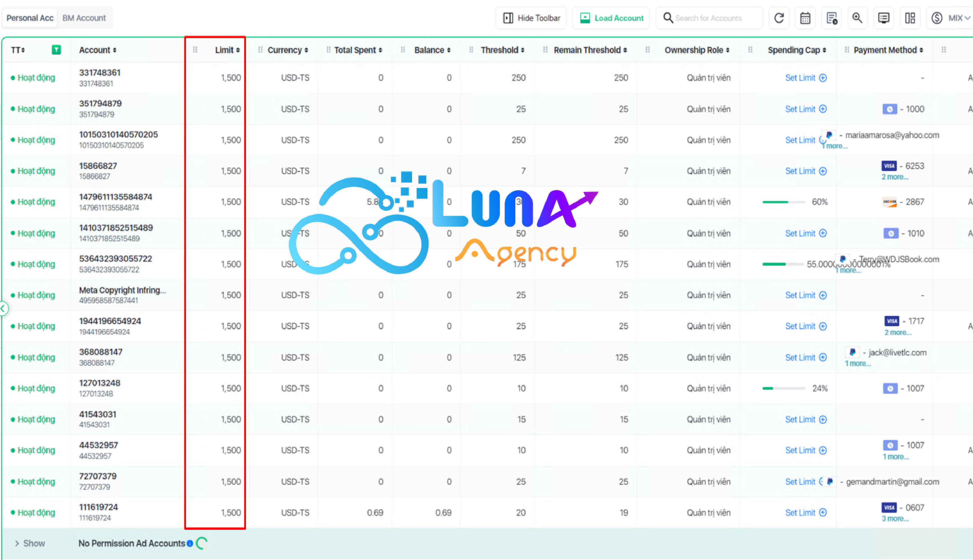Click the Hide Toolbar button
This screenshot has width=973, height=560.
531,18
